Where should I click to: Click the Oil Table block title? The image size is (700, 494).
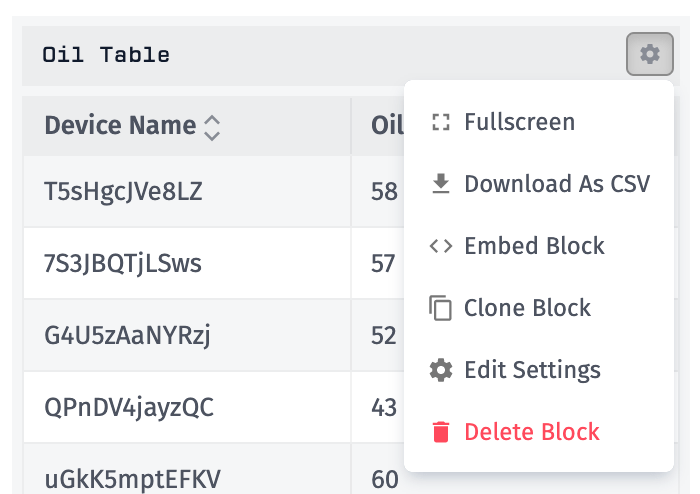tap(106, 55)
